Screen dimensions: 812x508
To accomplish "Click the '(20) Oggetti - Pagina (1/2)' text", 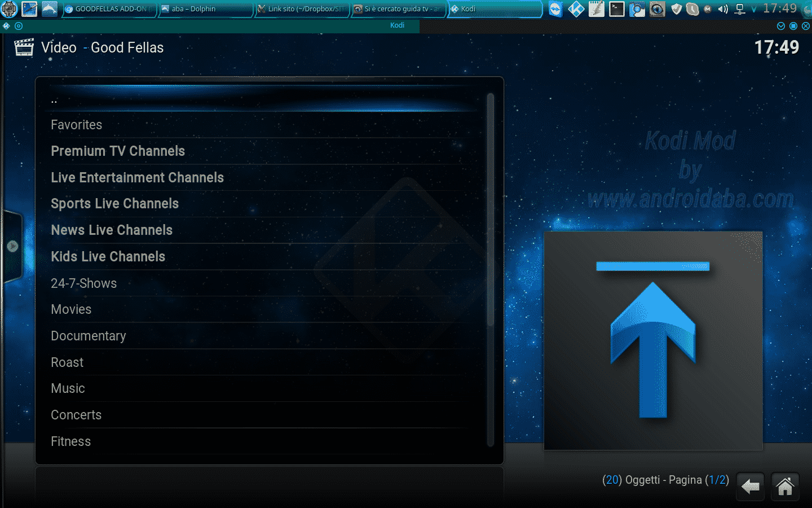I will click(665, 480).
